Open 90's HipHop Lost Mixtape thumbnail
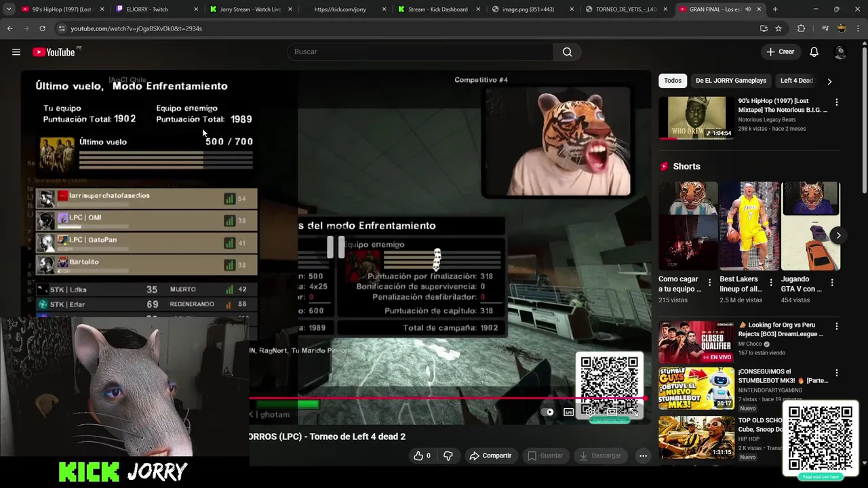The image size is (868, 488). click(x=696, y=118)
